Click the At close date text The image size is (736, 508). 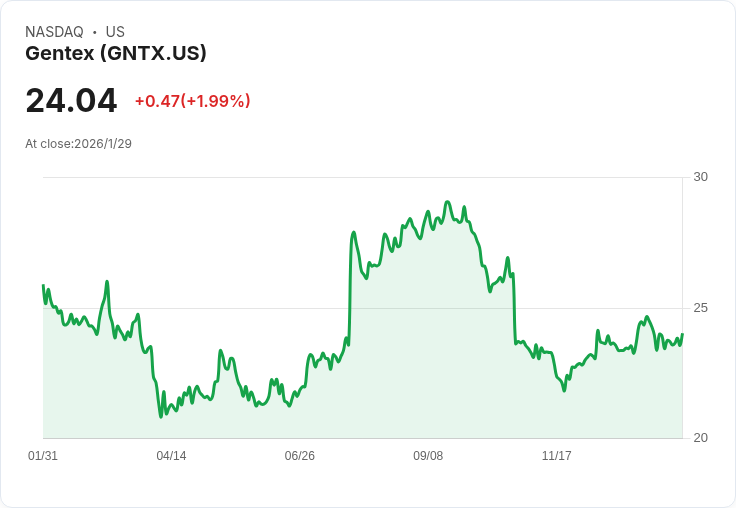[x=78, y=143]
